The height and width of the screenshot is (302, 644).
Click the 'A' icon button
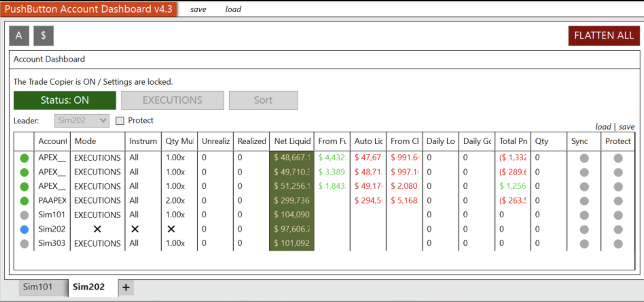pos(19,36)
